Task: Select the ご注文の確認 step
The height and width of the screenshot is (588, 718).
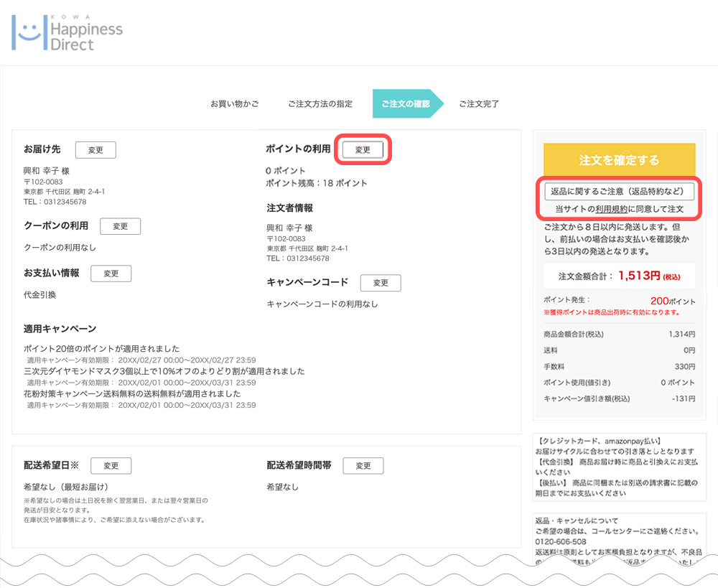Action: coord(405,104)
